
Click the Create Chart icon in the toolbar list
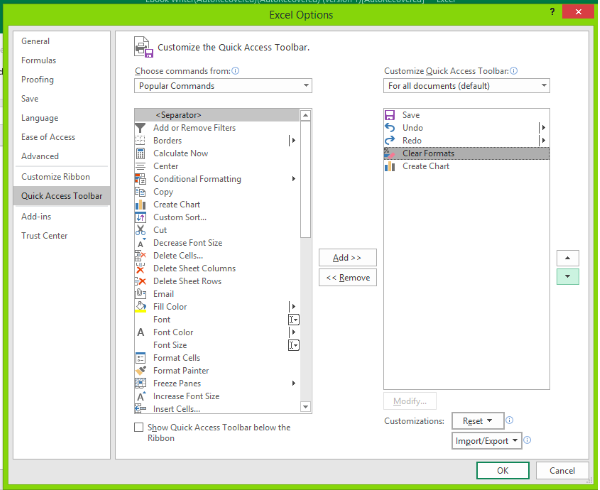[x=390, y=166]
